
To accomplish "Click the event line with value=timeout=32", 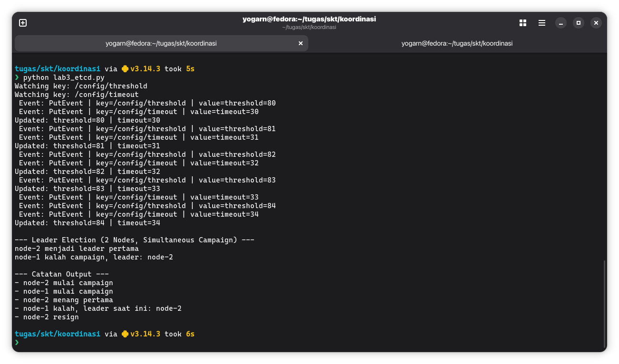I will tap(139, 163).
